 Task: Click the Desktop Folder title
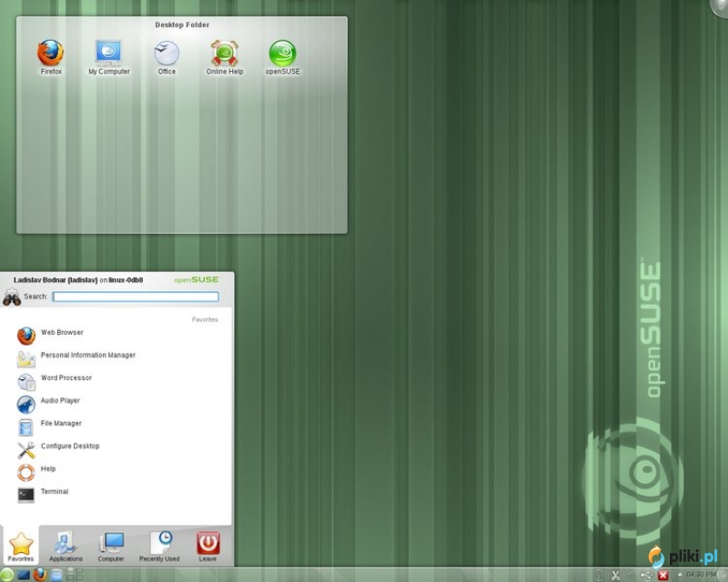182,25
